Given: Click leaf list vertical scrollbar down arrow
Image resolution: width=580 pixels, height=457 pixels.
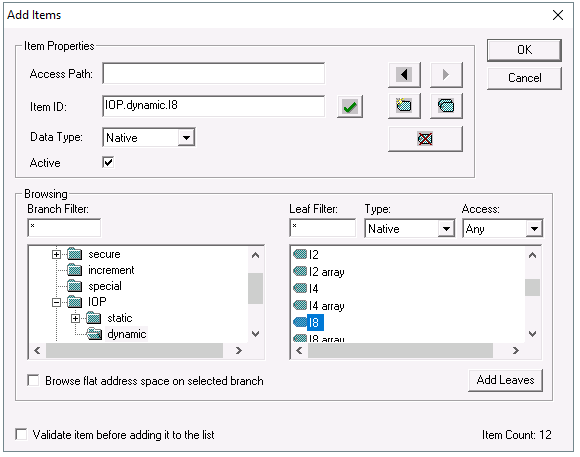Looking at the screenshot, I should point(532,333).
